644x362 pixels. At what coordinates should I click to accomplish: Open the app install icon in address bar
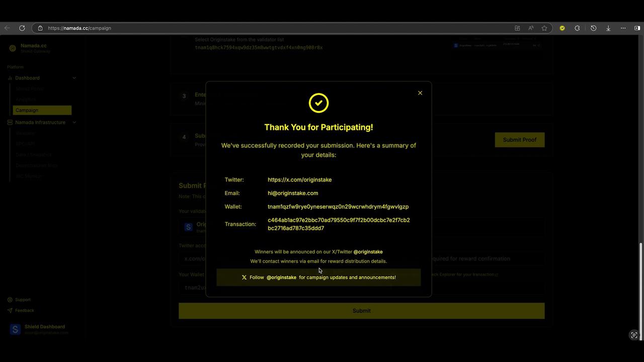pos(517,28)
